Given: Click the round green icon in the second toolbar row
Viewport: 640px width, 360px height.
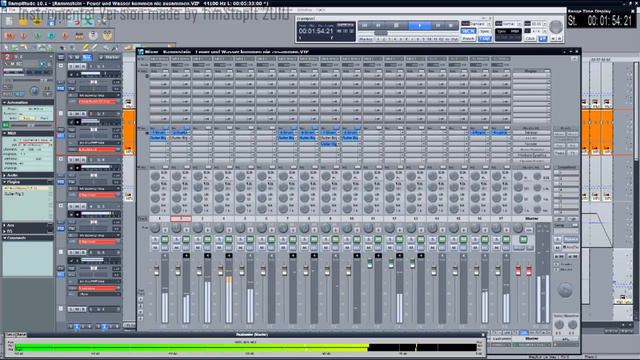Looking at the screenshot, I should point(37,36).
